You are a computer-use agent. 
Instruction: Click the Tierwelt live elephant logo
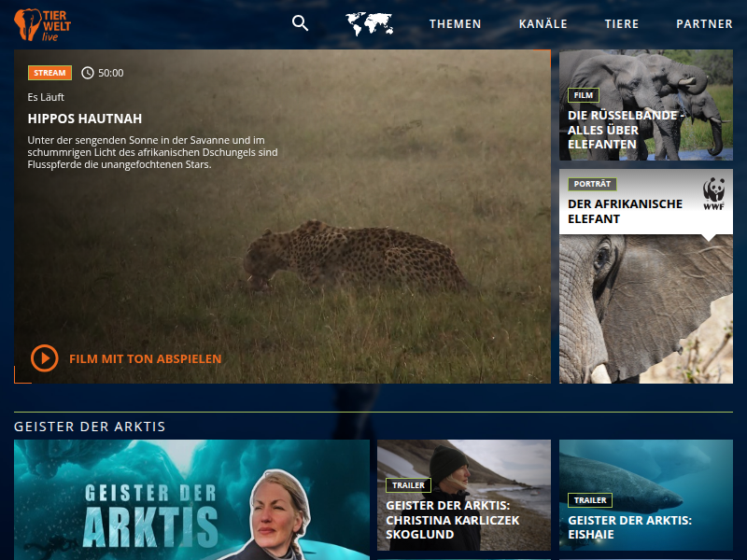(42, 24)
